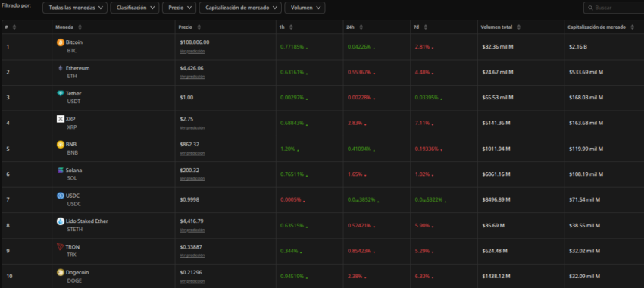The width and height of the screenshot is (644, 288).
Task: Open Todas las monedas dropdown
Action: pos(75,8)
